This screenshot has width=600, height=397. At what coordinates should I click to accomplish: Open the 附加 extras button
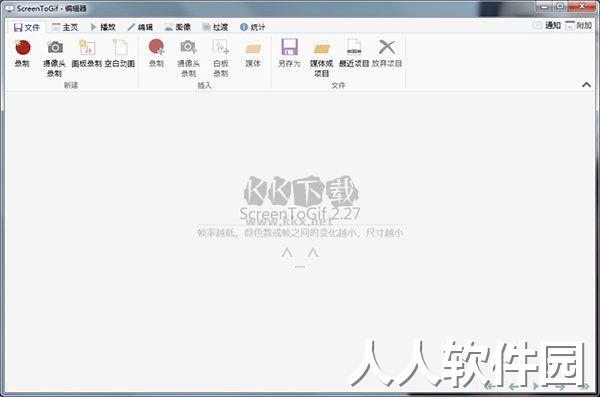(x=579, y=26)
